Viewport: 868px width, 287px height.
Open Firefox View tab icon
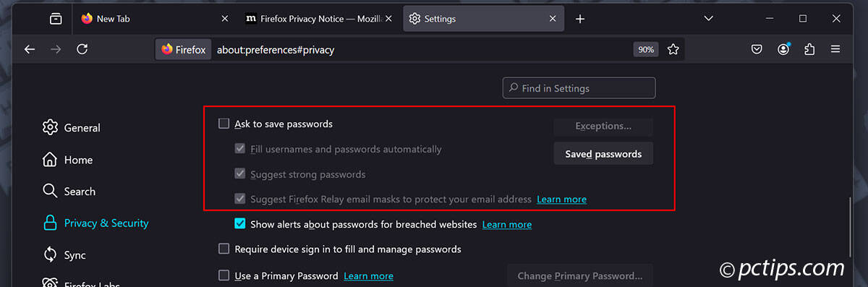click(56, 19)
